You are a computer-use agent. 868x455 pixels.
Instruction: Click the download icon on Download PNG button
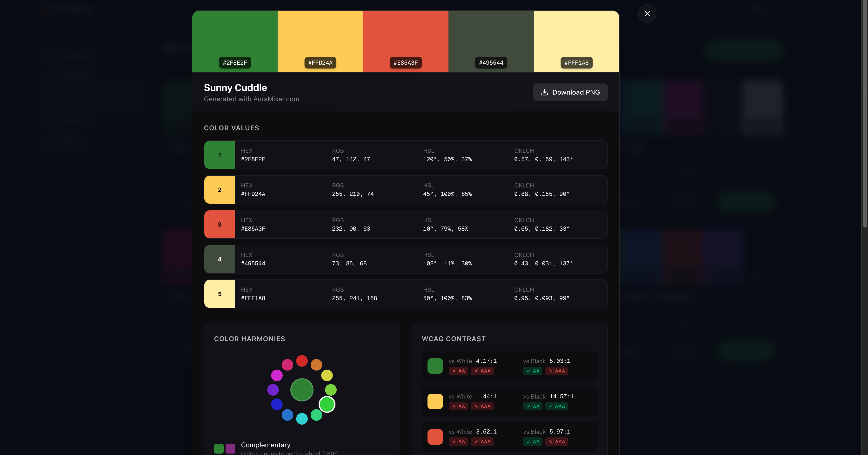(545, 92)
